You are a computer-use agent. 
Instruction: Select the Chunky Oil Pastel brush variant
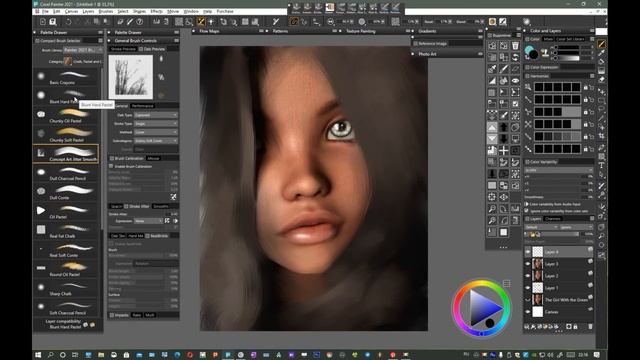(x=67, y=115)
